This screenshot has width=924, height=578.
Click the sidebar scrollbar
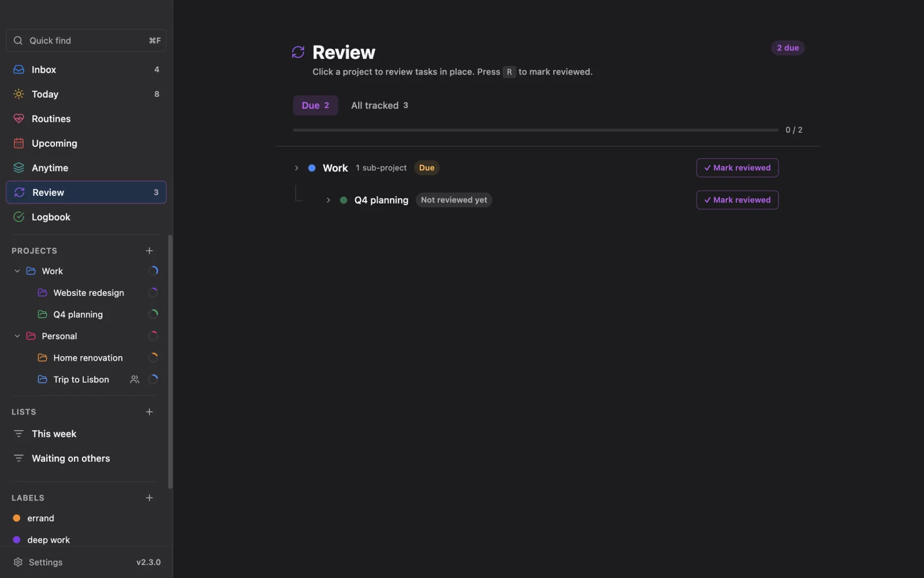[170, 361]
